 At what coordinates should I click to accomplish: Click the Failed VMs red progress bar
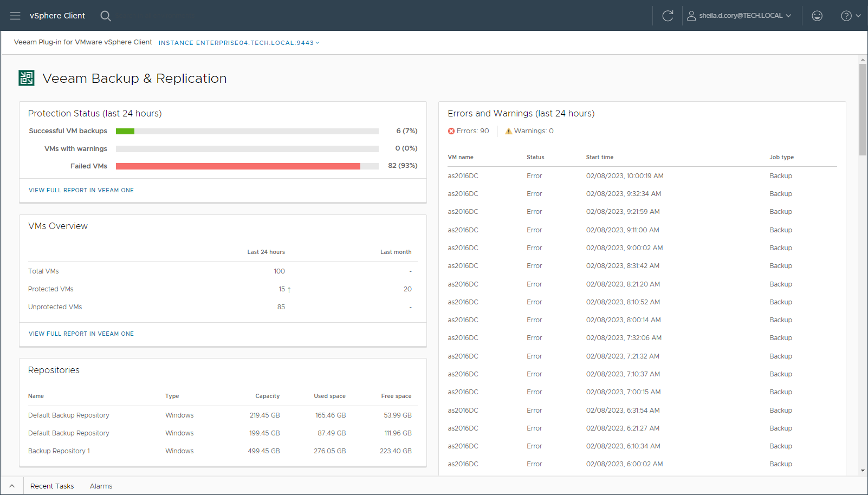point(238,166)
